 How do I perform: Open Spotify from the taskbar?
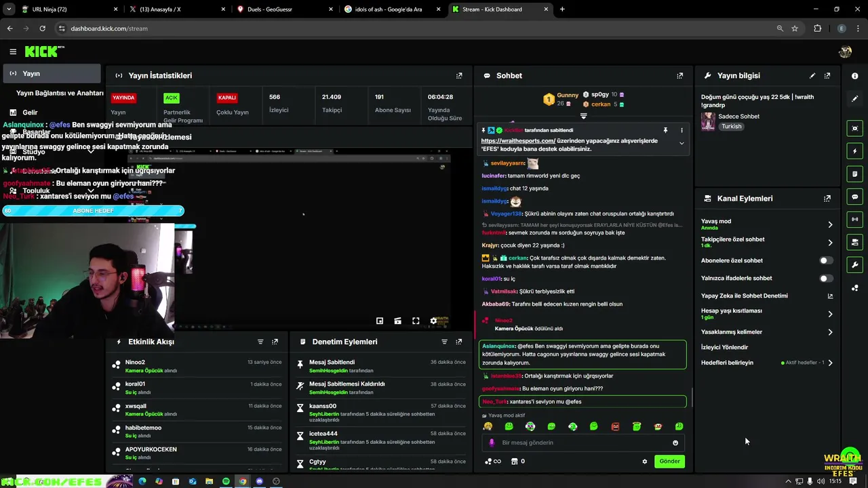click(x=226, y=481)
